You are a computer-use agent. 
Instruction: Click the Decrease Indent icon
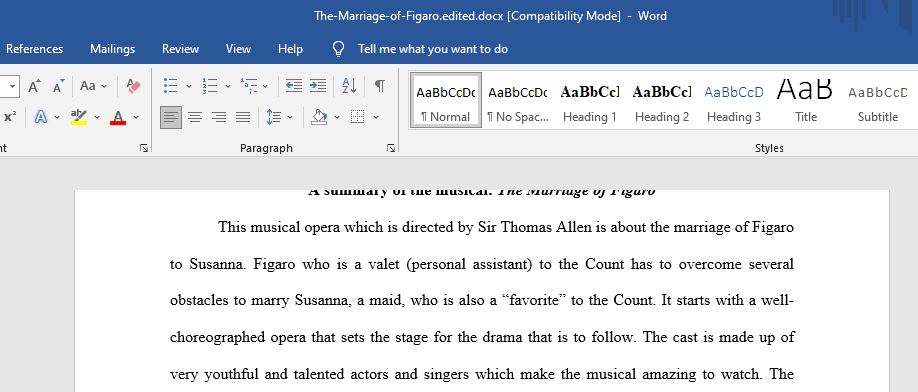pos(293,86)
